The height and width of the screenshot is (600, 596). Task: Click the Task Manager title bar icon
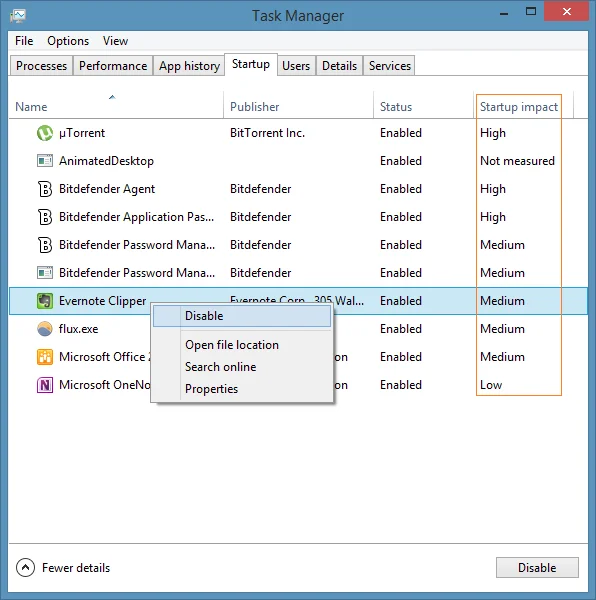pyautogui.click(x=18, y=16)
